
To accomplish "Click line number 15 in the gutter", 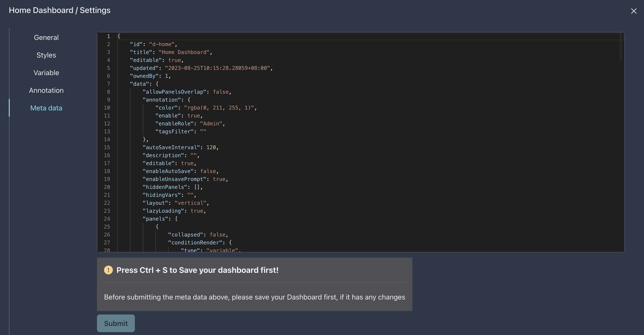I will [x=107, y=147].
